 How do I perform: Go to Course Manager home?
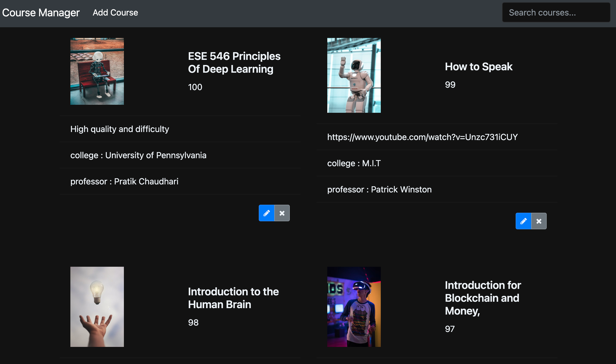click(x=41, y=13)
